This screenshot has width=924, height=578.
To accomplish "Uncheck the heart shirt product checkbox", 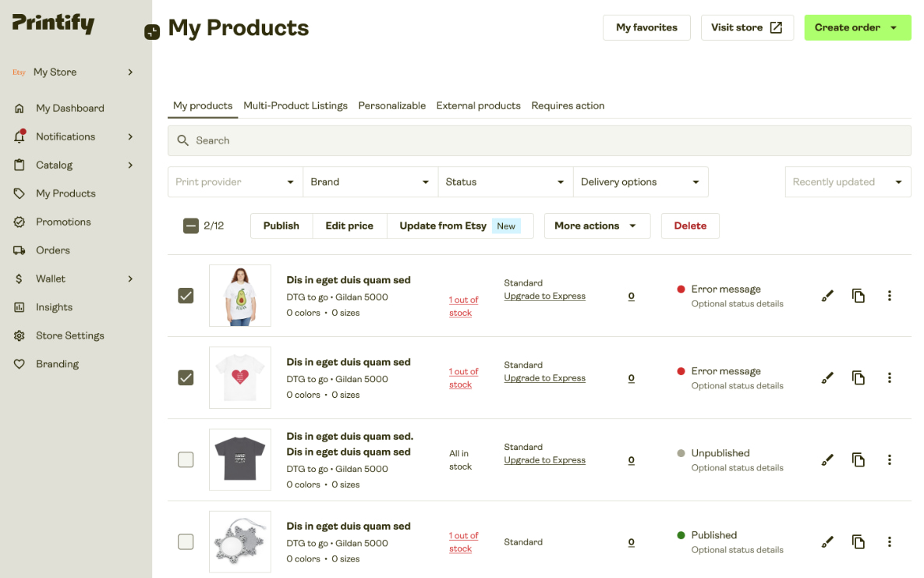I will pyautogui.click(x=186, y=378).
